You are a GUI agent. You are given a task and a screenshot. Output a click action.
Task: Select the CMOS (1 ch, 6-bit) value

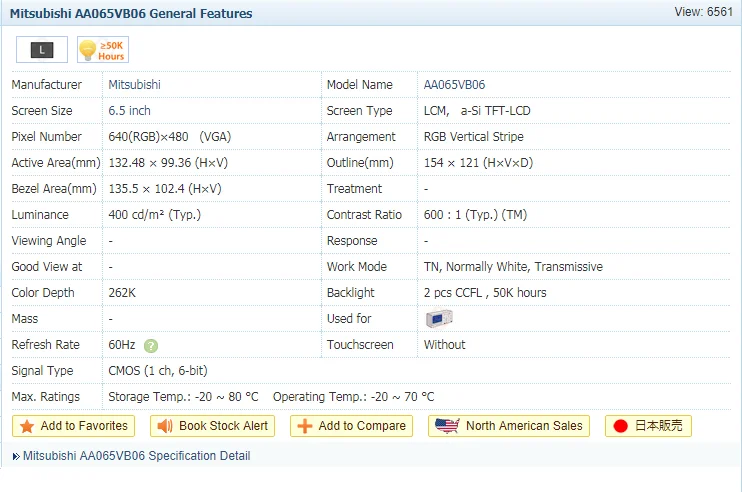[158, 371]
